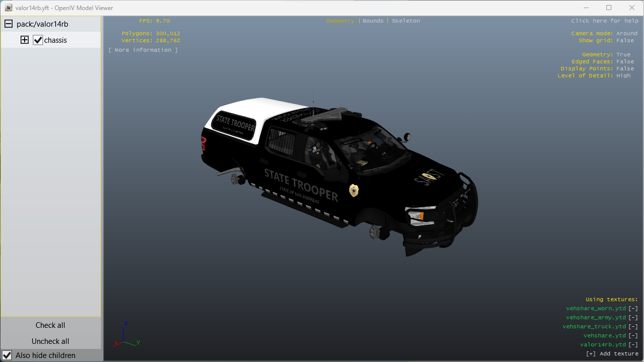The image size is (644, 362).
Task: Uncheck the chassis visibility checkbox
Action: coord(38,40)
